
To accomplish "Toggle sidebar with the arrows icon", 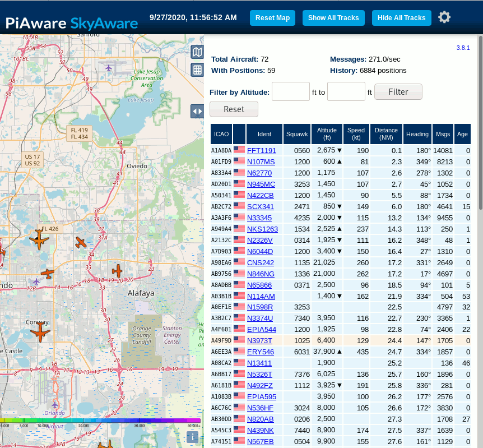I will (x=197, y=111).
